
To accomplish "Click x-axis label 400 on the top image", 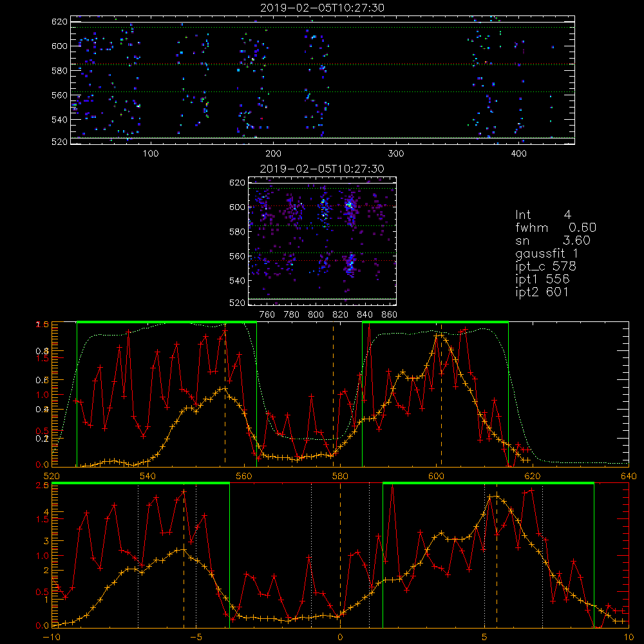I will click(x=518, y=154).
